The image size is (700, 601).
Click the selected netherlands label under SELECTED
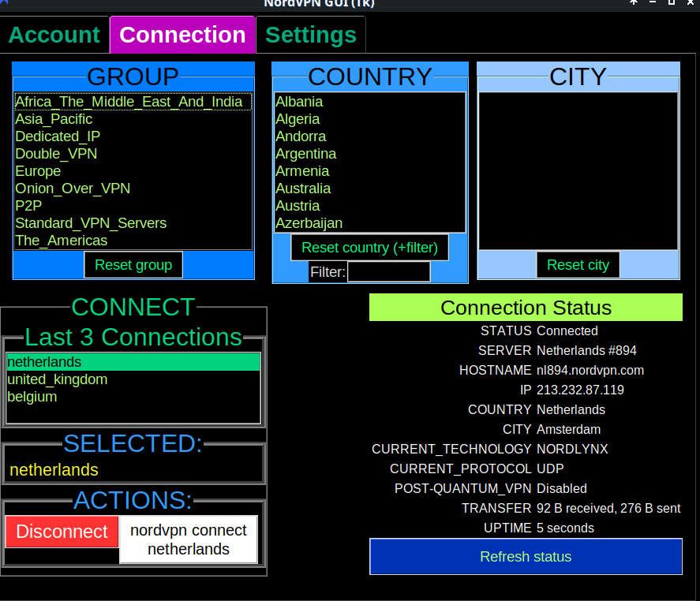tap(54, 470)
